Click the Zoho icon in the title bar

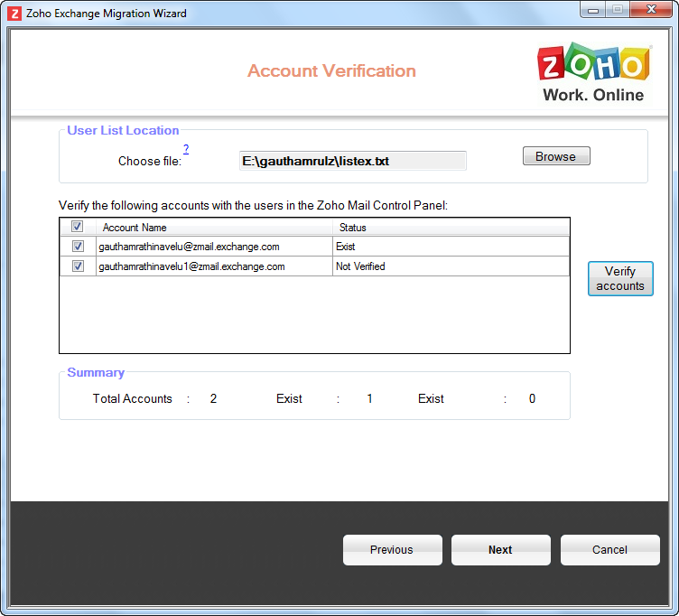(14, 14)
